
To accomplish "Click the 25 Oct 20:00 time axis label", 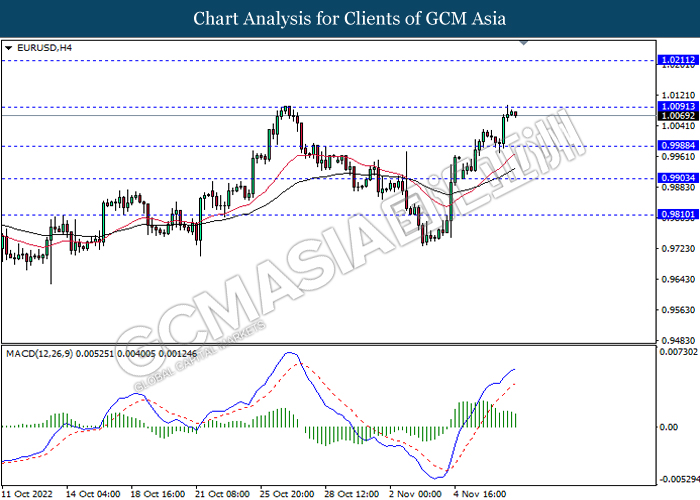I will coord(287,494).
